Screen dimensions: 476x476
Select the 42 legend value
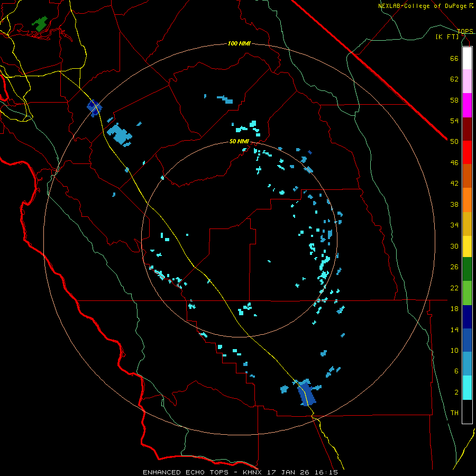tap(454, 184)
